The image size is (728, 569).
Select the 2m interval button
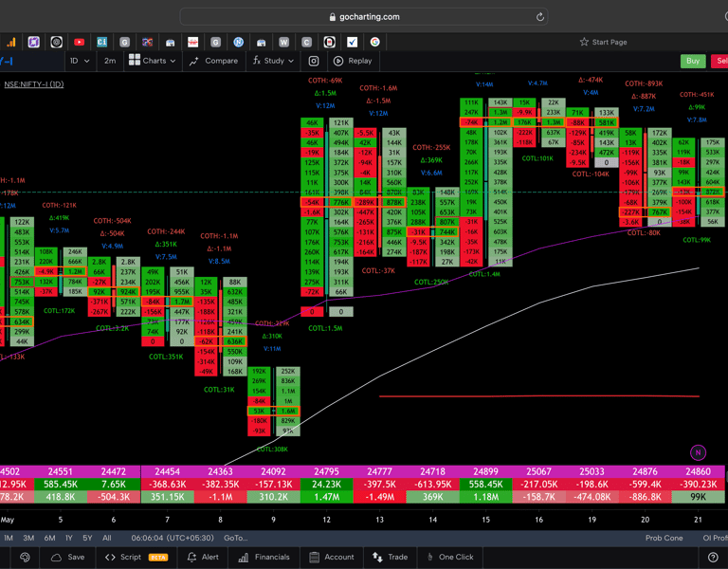[110, 61]
